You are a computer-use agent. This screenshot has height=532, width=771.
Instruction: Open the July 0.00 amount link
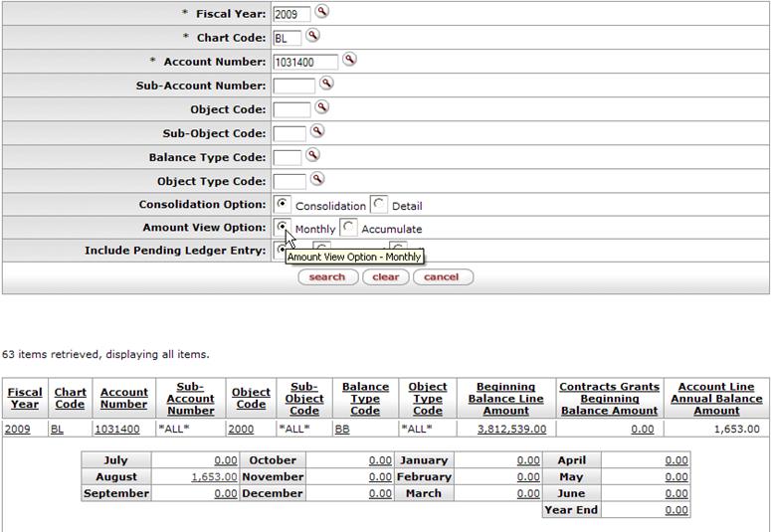click(226, 460)
